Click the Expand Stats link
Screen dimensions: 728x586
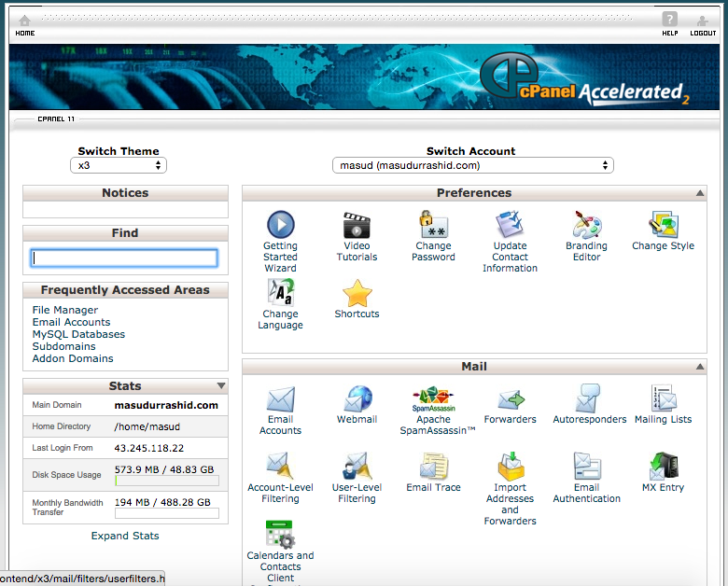125,536
